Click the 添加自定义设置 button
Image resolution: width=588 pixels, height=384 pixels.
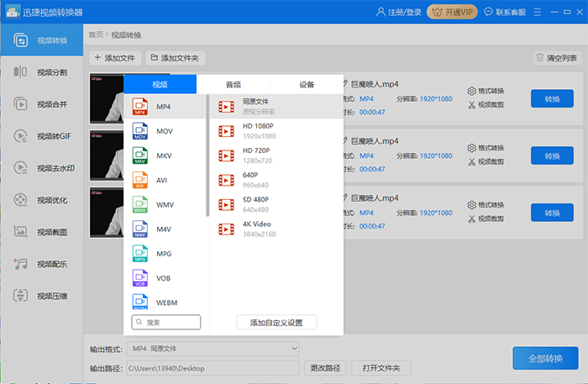[x=276, y=323]
